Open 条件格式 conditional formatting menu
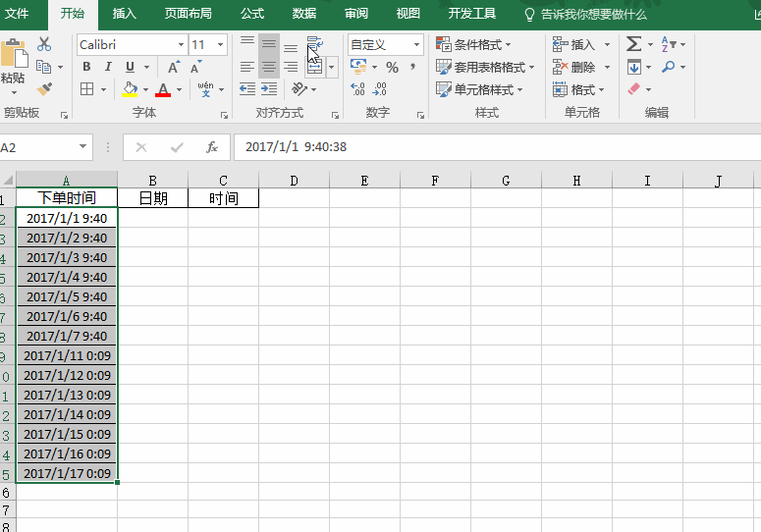 (x=473, y=44)
